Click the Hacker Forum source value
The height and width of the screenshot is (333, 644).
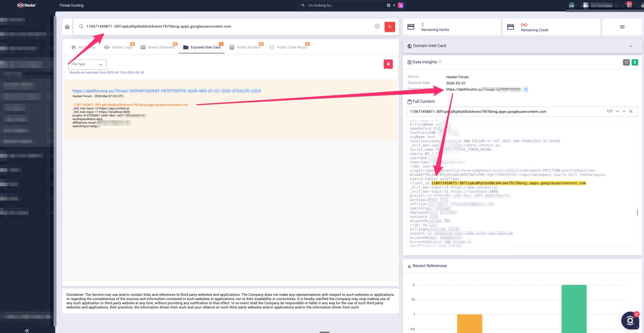point(457,77)
